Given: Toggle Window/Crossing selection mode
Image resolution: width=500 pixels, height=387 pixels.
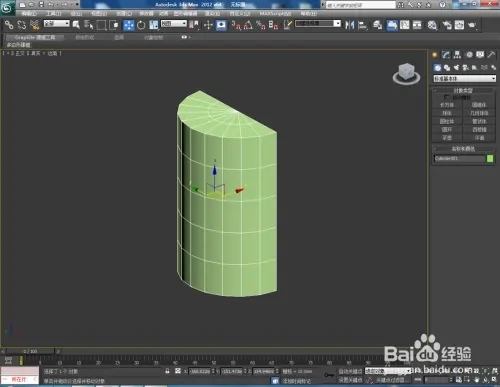Looking at the screenshot, I should point(114,25).
